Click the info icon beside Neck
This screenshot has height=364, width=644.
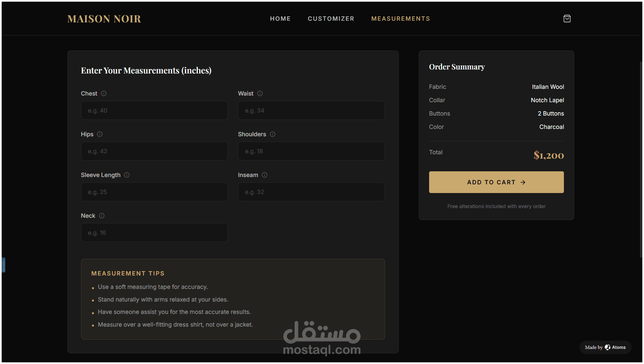point(102,216)
